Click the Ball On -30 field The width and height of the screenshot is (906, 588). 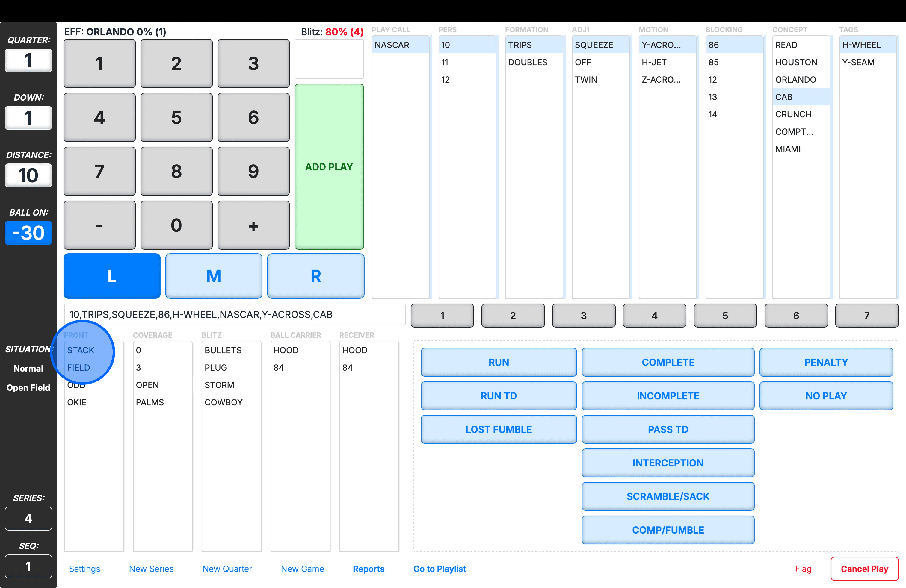(28, 233)
